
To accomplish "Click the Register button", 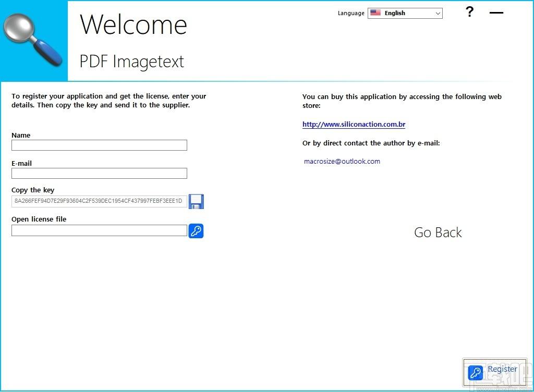I will coord(494,372).
